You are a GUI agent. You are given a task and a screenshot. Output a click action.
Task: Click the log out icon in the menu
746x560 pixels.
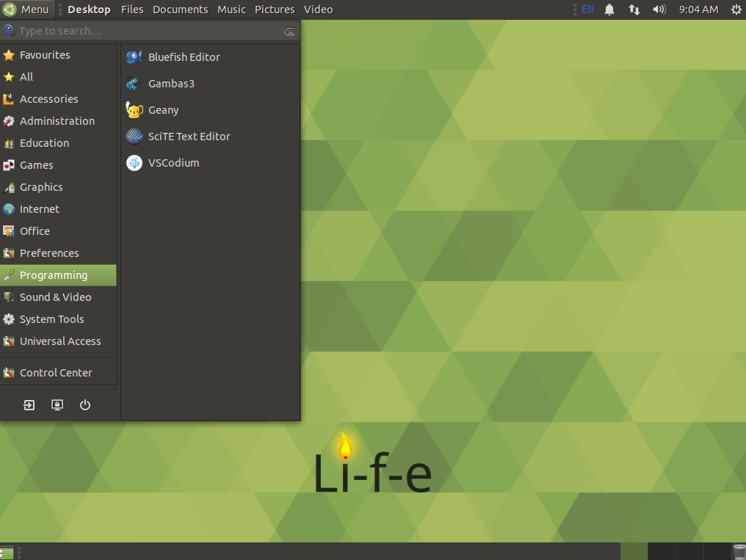[29, 405]
